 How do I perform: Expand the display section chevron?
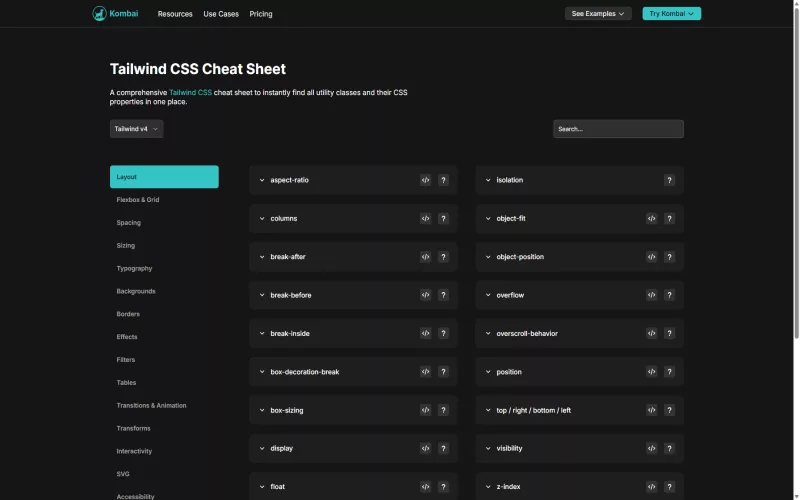coord(262,448)
